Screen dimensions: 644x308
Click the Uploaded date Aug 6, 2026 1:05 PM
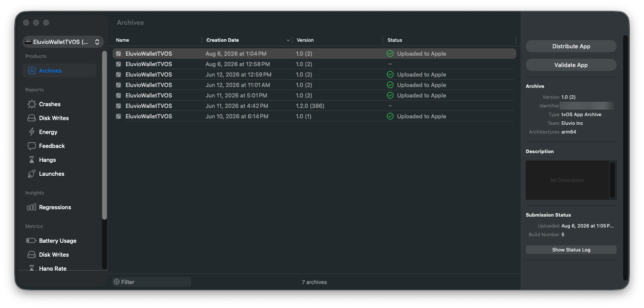[x=588, y=226]
